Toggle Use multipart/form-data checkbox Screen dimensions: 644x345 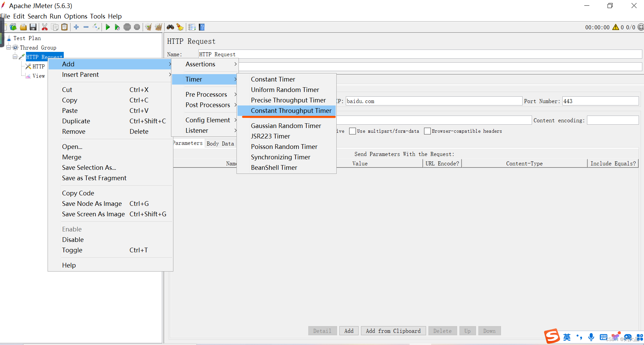coord(353,131)
